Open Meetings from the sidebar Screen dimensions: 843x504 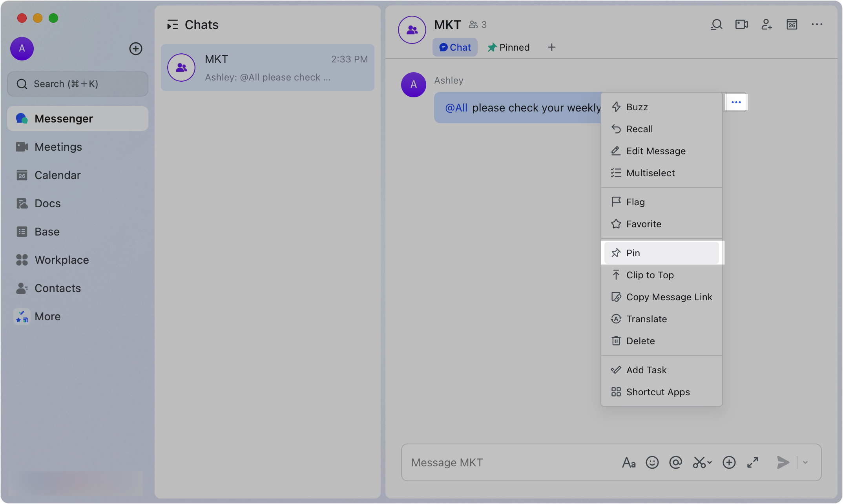(58, 147)
